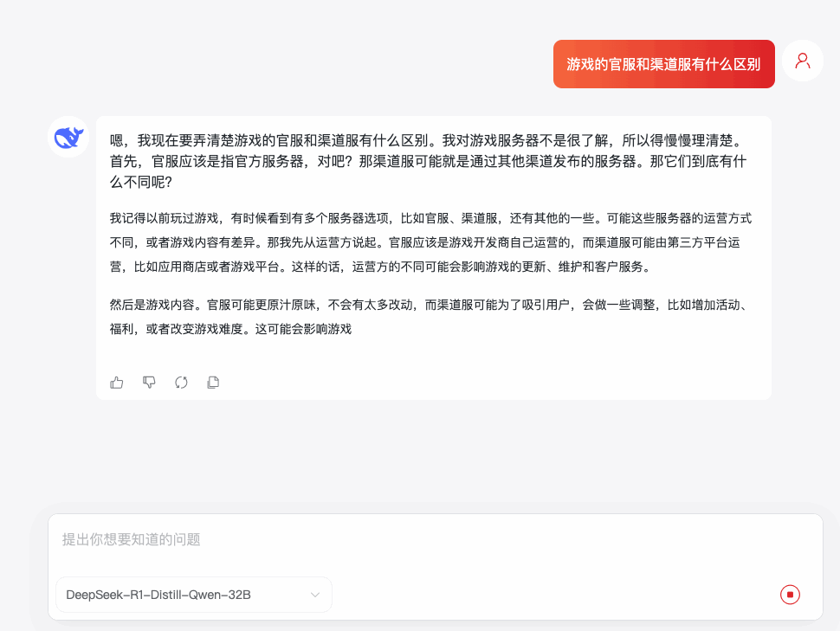
Task: Click the paragraph starting with 嗯，我现在要弄清楚
Action: pyautogui.click(x=430, y=161)
